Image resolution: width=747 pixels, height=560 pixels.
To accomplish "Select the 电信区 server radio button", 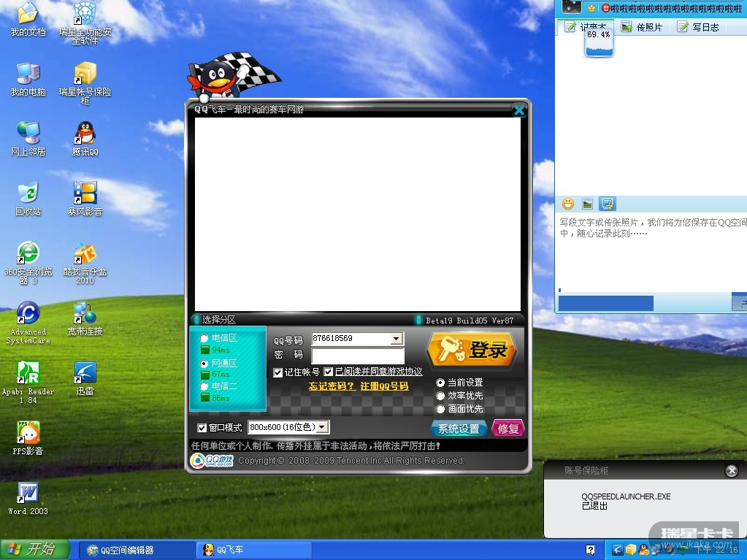I will pos(204,338).
